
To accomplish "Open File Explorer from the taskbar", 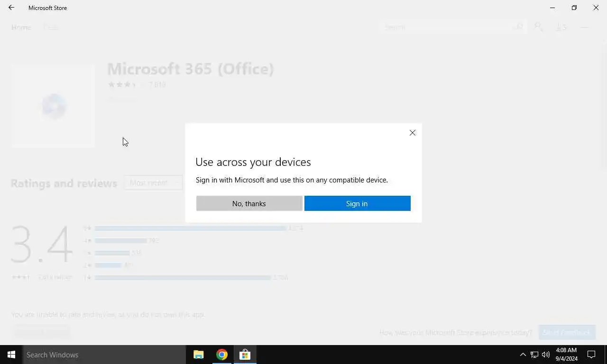I will pos(199,355).
